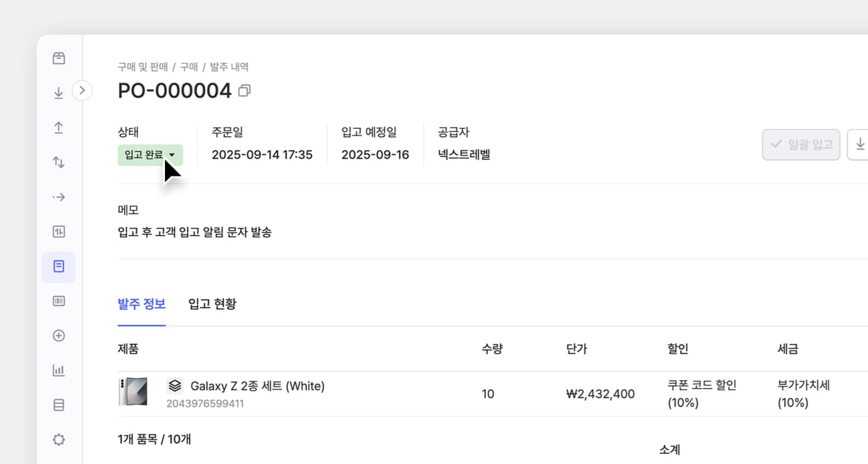Screen dimensions: 868x464
Task: Click the 세금 column header
Action: (788, 349)
